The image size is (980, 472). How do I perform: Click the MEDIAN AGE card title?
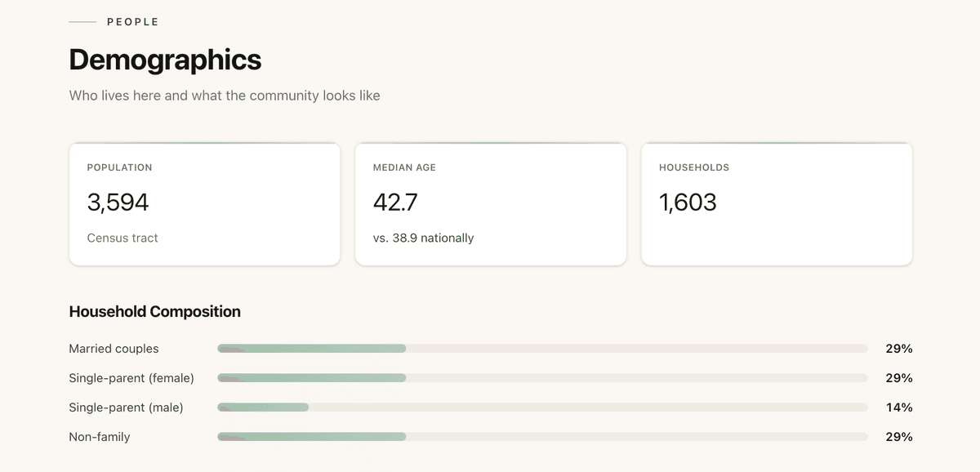404,167
